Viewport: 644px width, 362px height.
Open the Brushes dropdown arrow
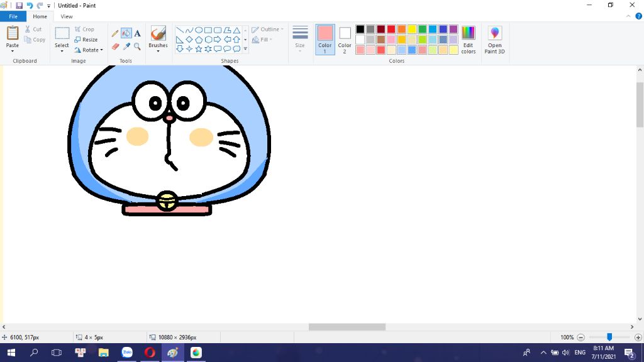[158, 52]
